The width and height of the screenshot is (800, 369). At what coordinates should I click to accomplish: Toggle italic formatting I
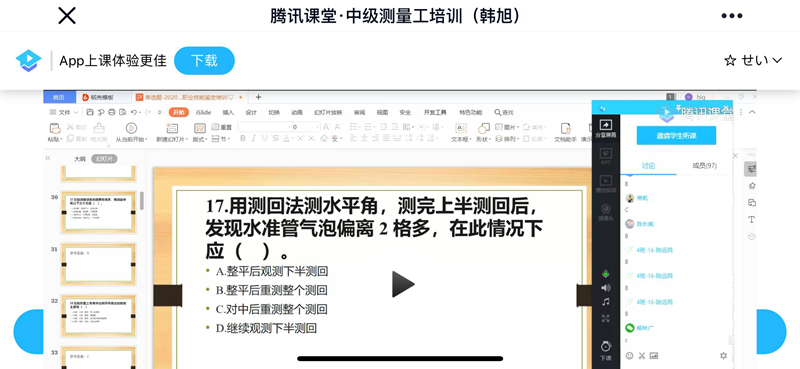click(253, 139)
